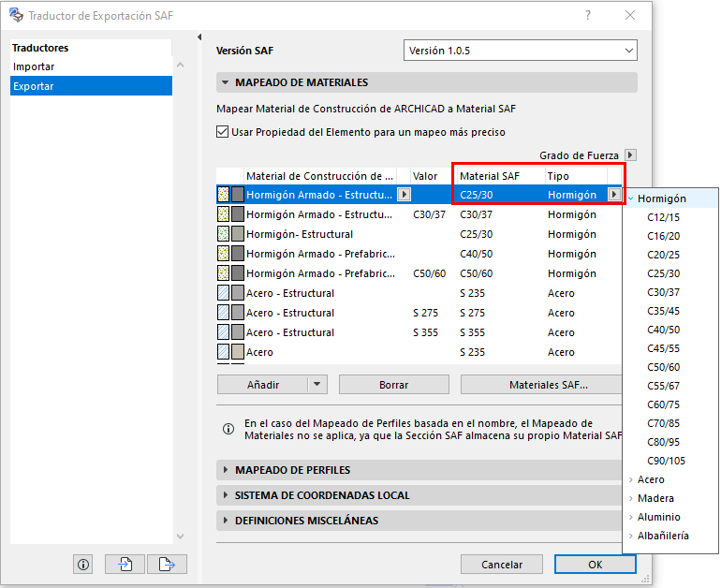This screenshot has width=721, height=588.
Task: Click the help question mark icon
Action: [x=588, y=15]
